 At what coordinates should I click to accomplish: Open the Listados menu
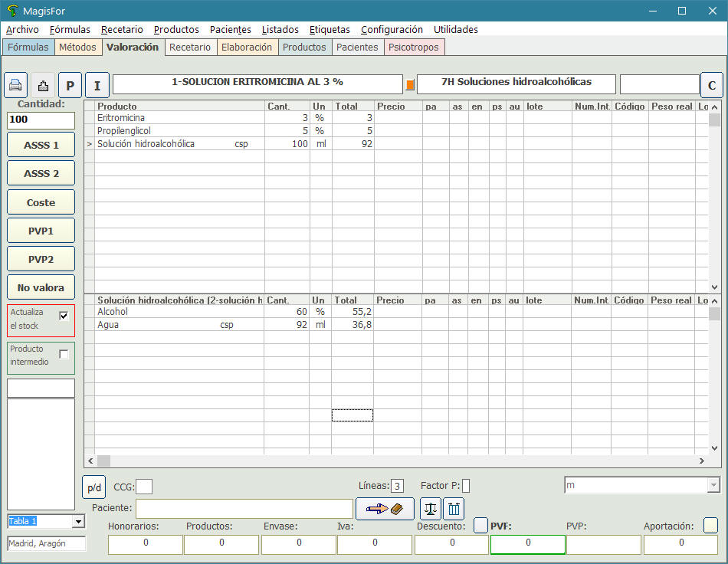pyautogui.click(x=280, y=29)
